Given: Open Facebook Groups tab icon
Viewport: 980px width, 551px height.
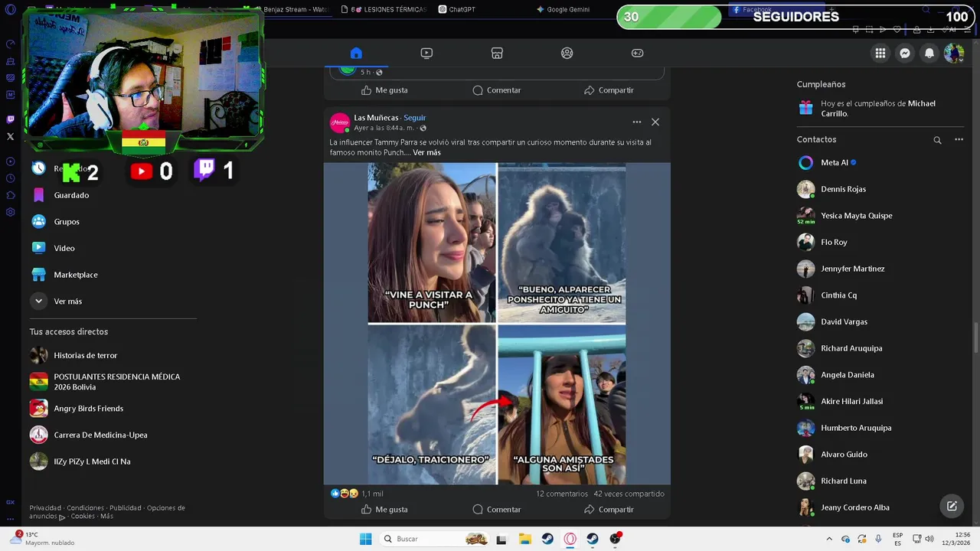Looking at the screenshot, I should click(x=567, y=53).
